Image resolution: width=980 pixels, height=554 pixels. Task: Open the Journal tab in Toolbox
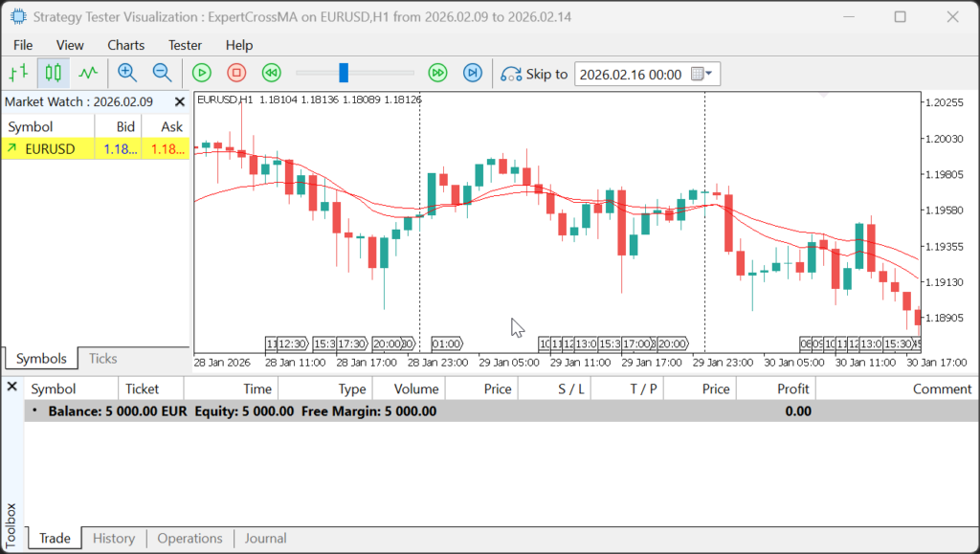click(x=265, y=539)
